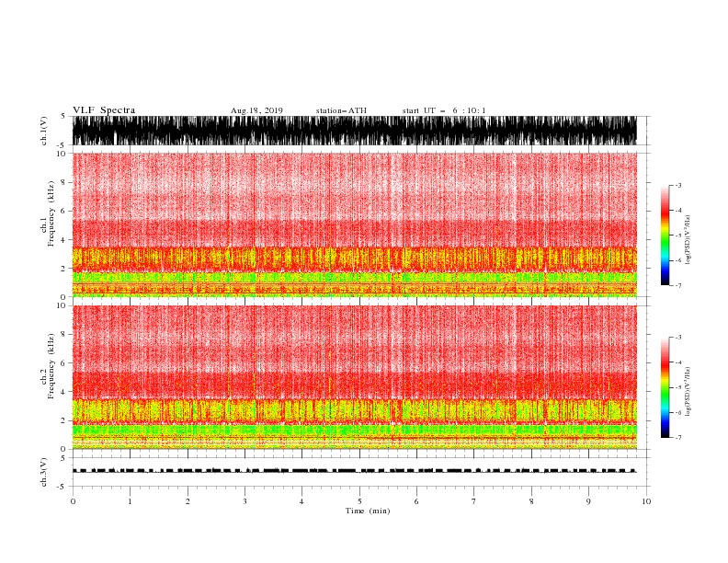Click the "6" kHz tick of ch.2 spectrogram
This screenshot has width=728, height=563.
[x=64, y=363]
